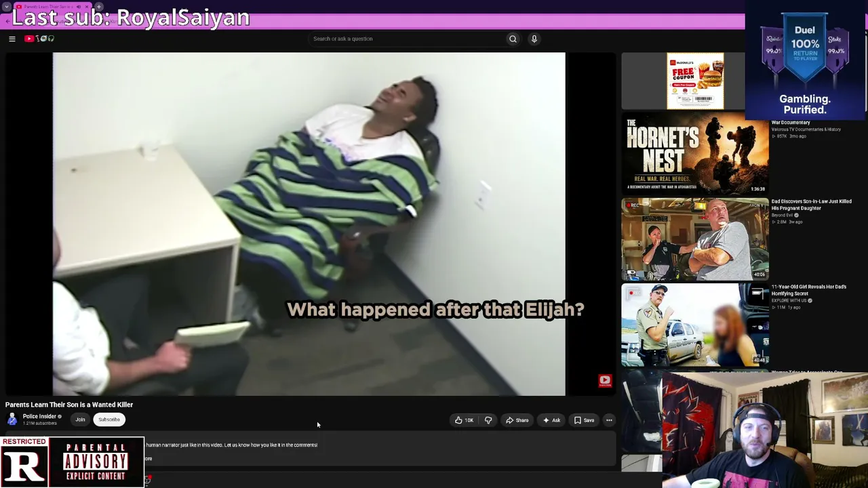Image resolution: width=868 pixels, height=488 pixels.
Task: Click the search magnifier button
Action: coord(513,39)
